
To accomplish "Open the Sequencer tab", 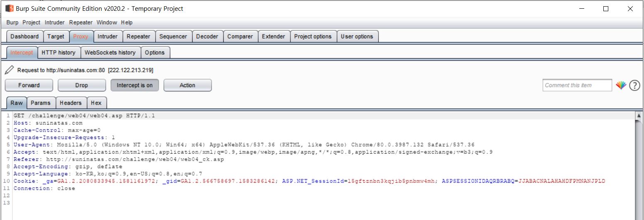I will tap(173, 37).
